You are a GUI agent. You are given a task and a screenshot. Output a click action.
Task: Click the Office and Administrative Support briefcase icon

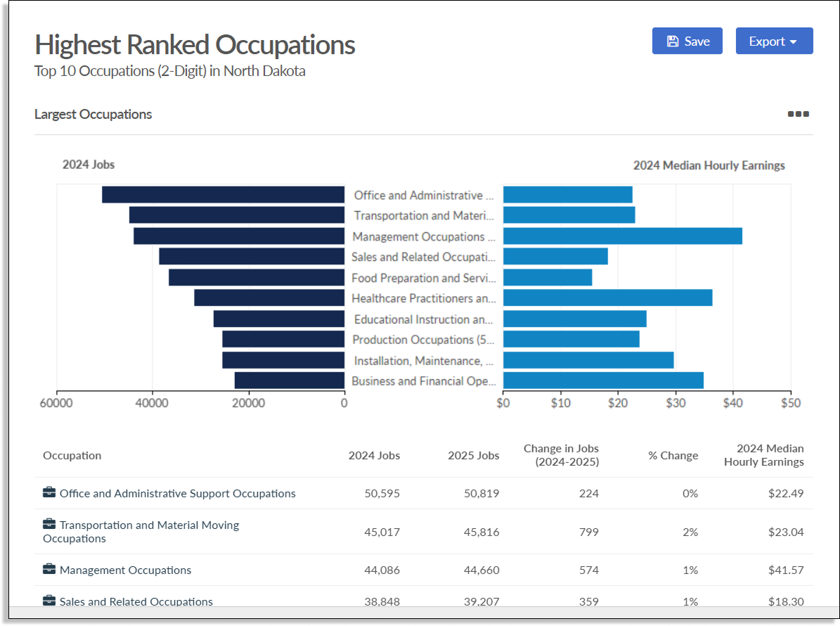(49, 492)
